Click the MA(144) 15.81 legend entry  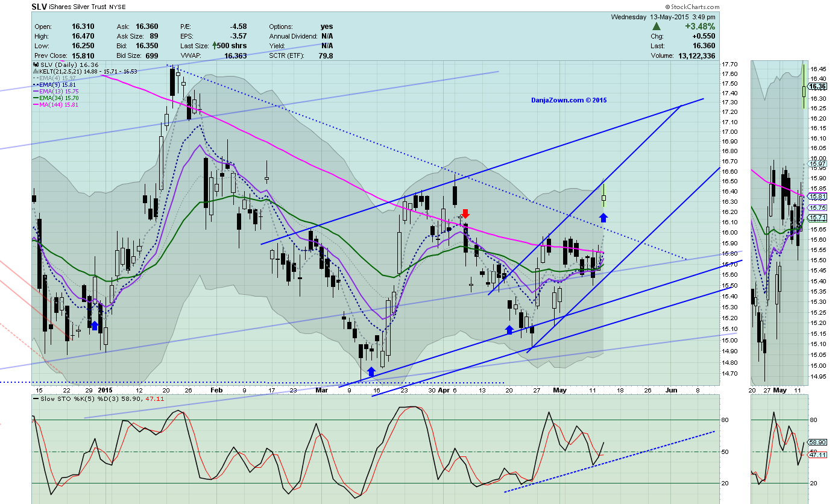(x=55, y=104)
